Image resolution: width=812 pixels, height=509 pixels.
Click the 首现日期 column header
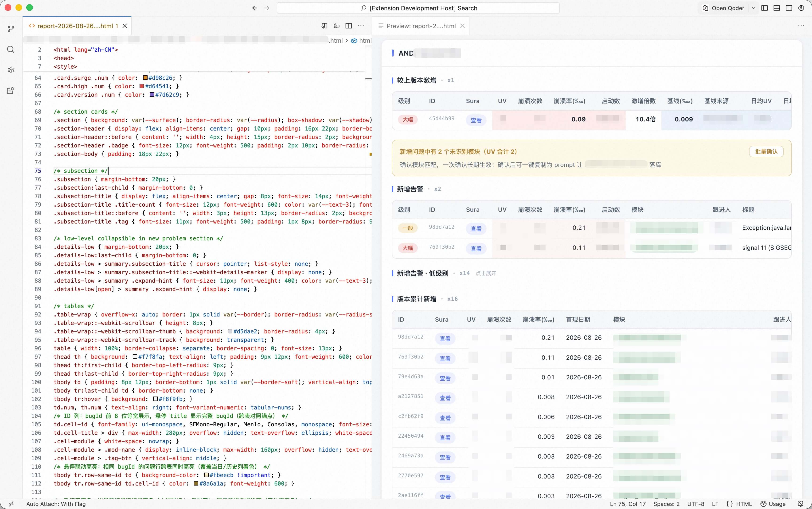pos(578,320)
